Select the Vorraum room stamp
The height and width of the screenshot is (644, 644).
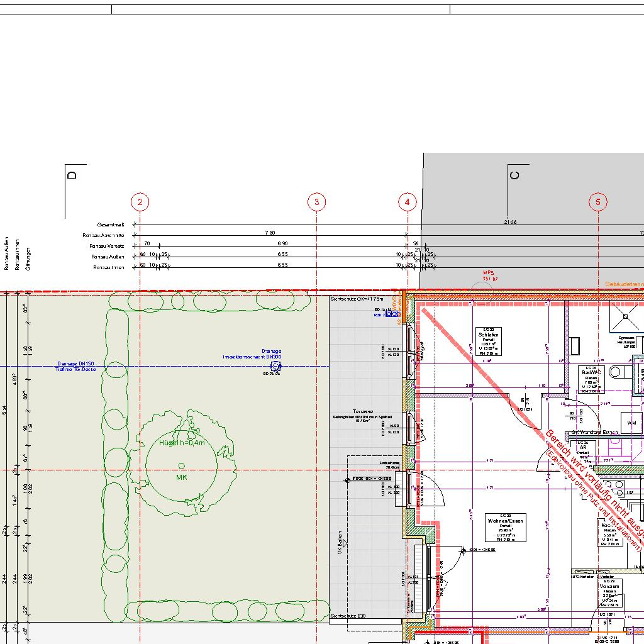[609, 593]
